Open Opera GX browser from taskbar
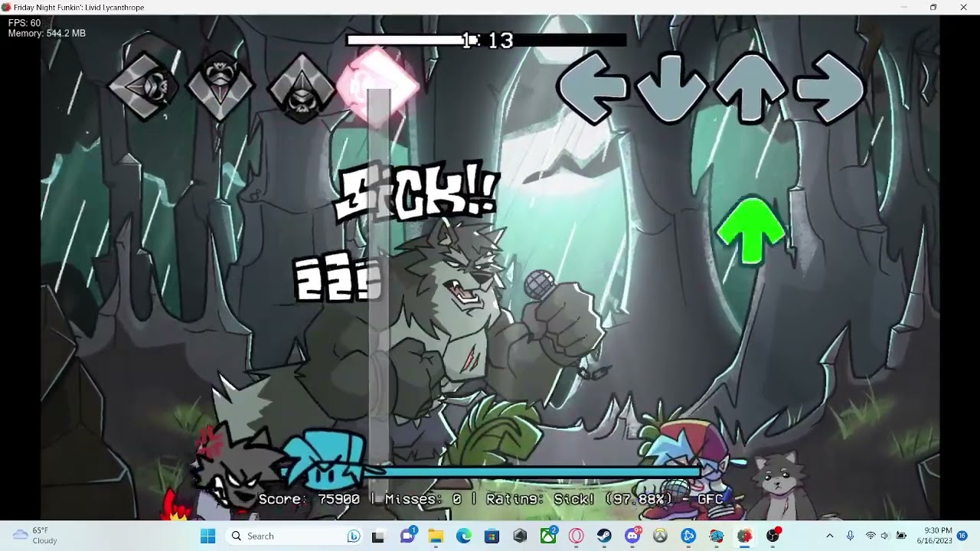Image resolution: width=980 pixels, height=551 pixels. coord(577,536)
